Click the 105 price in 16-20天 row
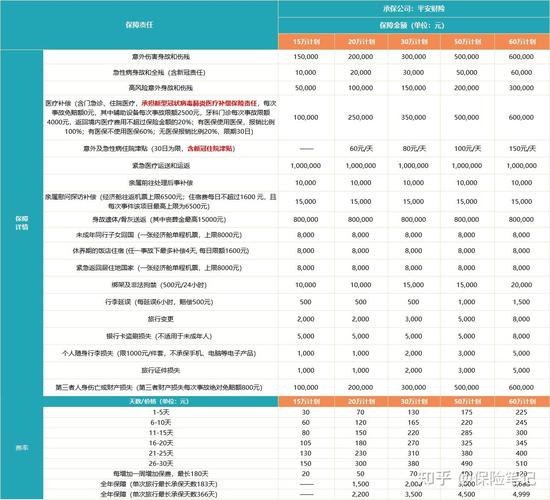The image size is (550, 500). point(306,443)
